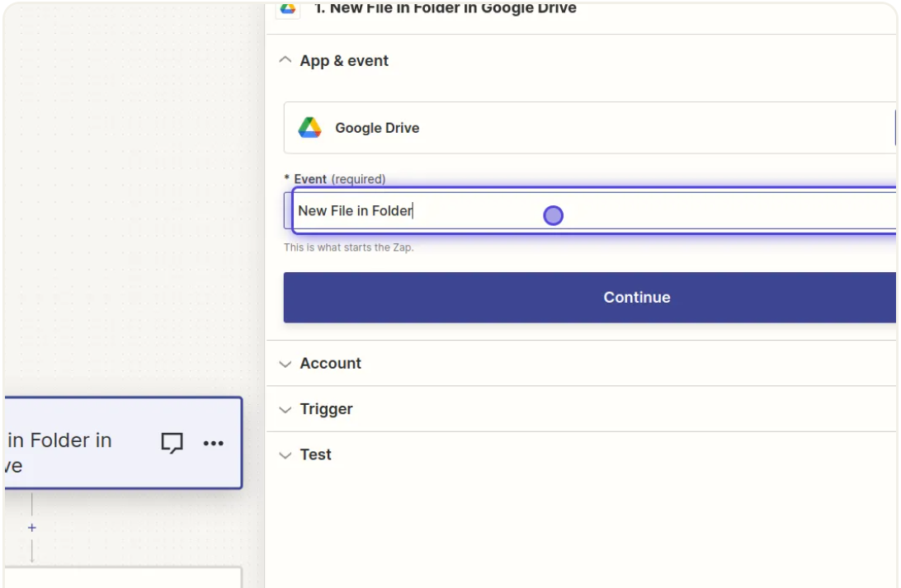
Task: Select the Account section label
Action: point(330,364)
